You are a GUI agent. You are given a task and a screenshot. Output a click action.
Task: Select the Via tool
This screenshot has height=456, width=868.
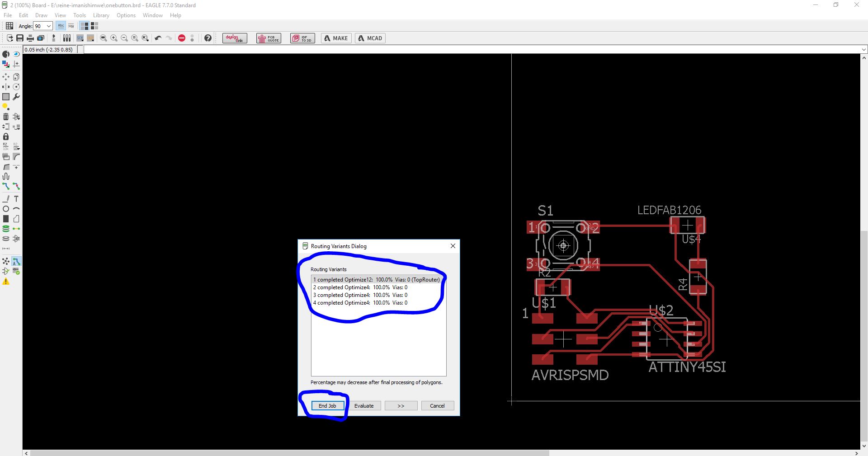(x=6, y=229)
